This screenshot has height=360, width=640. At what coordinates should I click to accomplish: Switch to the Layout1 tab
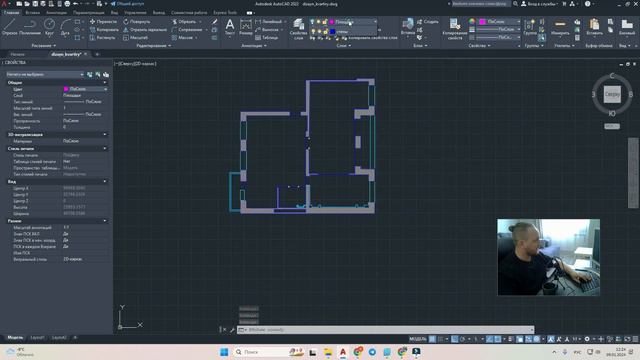[37, 338]
